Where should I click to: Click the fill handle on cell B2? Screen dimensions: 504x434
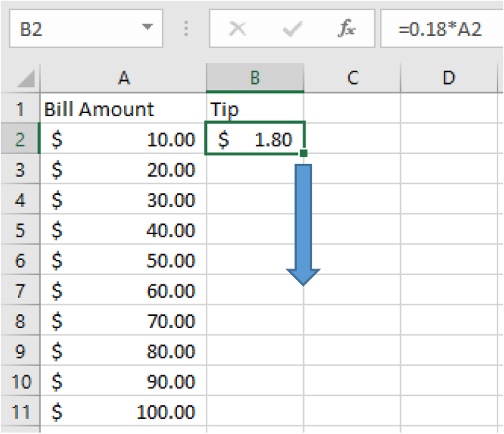click(303, 153)
